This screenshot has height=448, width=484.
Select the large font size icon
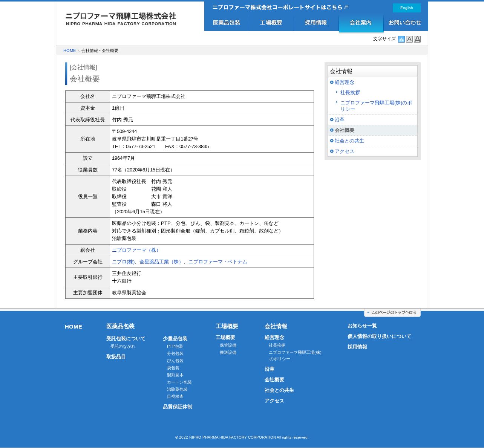click(x=417, y=39)
